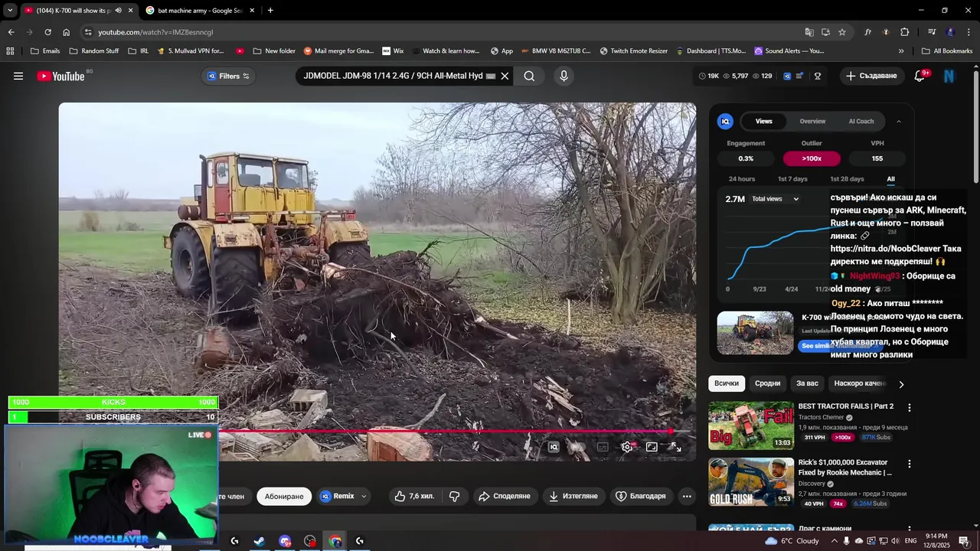Open the Total views dropdown
This screenshot has height=551, width=980.
pos(775,199)
